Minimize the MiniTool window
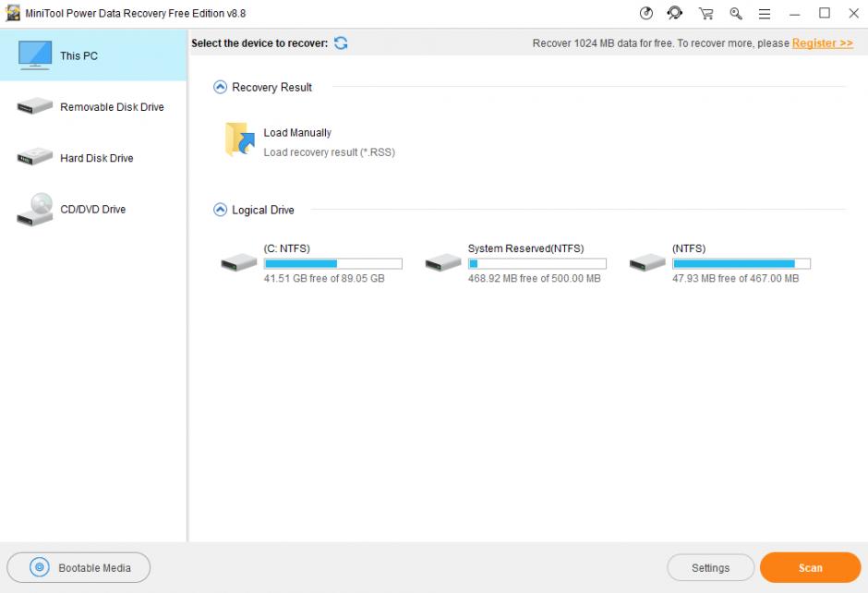The height and width of the screenshot is (593, 868). click(x=795, y=14)
